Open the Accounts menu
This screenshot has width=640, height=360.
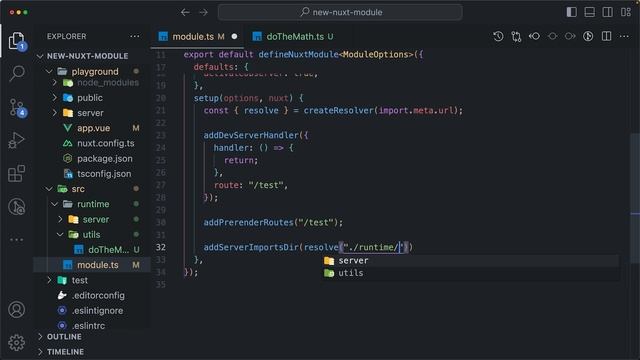click(x=17, y=310)
